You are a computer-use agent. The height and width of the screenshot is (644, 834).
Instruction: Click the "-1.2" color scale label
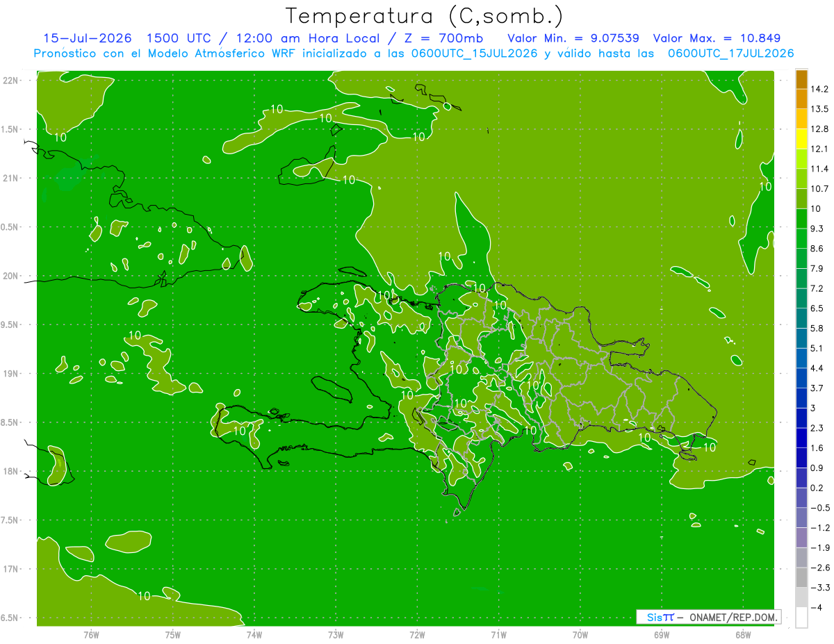(819, 528)
